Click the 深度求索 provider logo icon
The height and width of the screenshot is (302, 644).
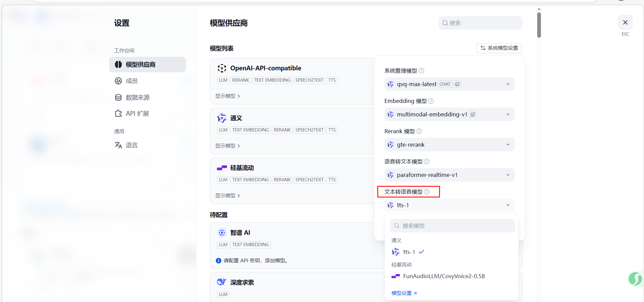point(222,282)
